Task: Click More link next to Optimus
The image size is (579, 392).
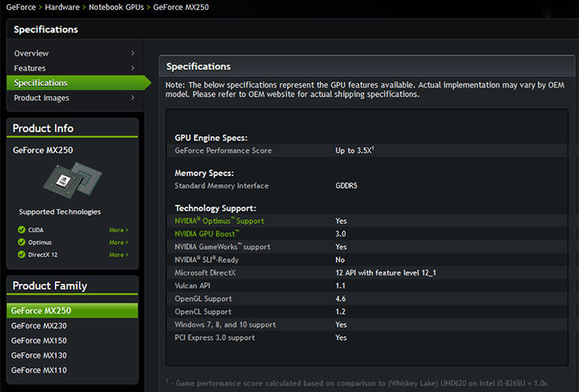Action: click(118, 242)
